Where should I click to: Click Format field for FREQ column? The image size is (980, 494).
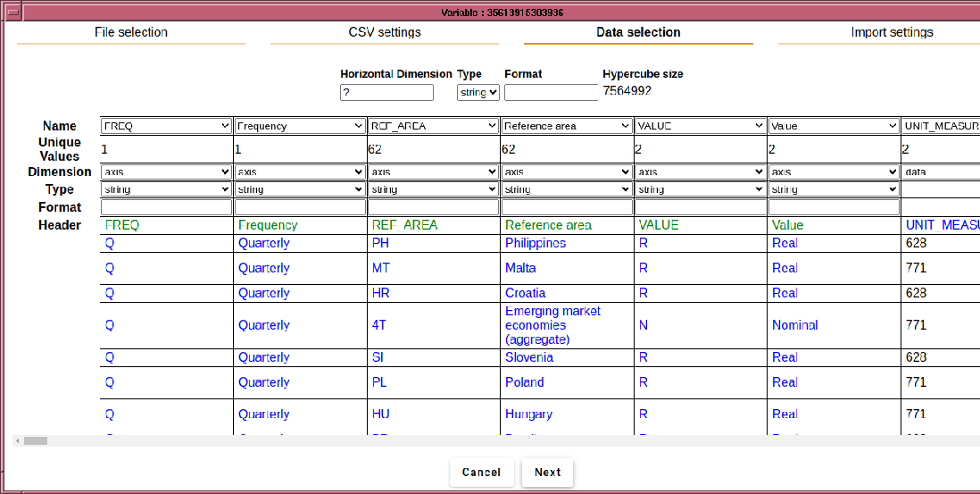coord(166,207)
